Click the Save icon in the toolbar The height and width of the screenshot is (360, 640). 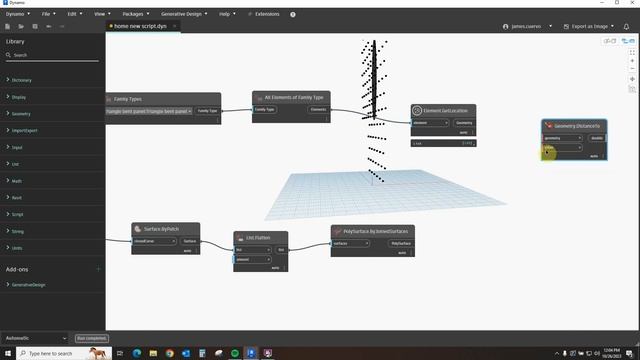35,27
